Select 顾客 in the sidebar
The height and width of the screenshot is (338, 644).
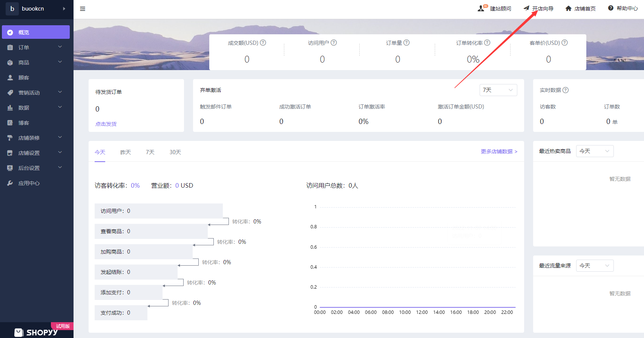pos(24,78)
